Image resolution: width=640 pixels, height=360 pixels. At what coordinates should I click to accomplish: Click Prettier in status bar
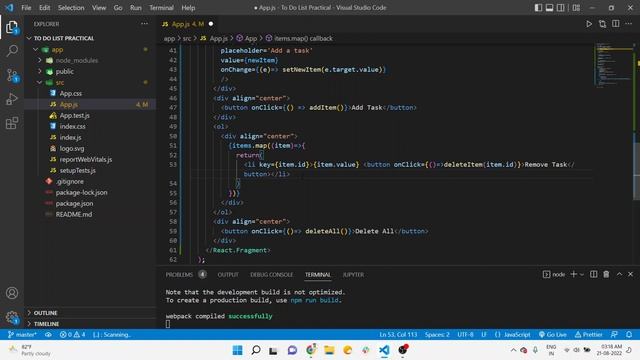(588, 334)
